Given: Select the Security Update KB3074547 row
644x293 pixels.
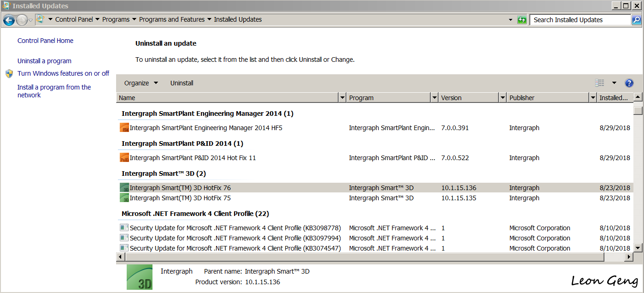Looking at the screenshot, I should tap(375, 248).
